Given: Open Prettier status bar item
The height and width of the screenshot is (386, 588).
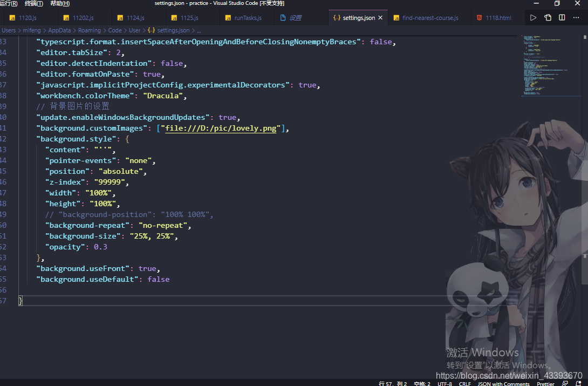Looking at the screenshot, I should click(545, 383).
